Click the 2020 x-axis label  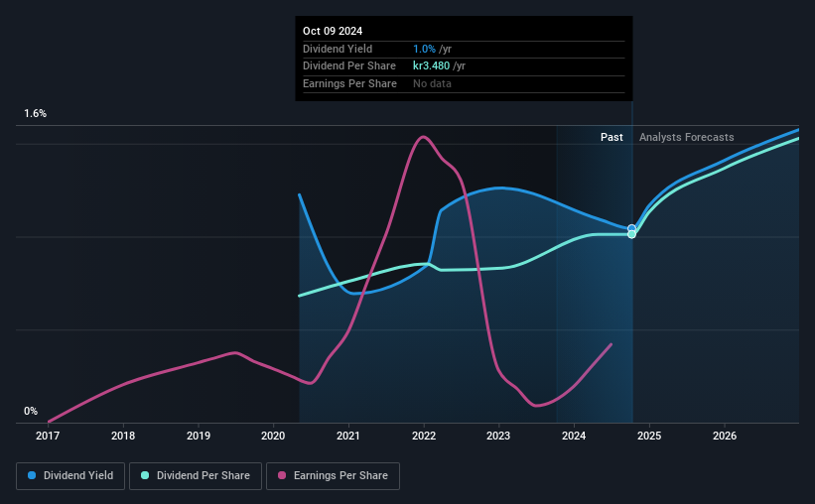pyautogui.click(x=273, y=436)
